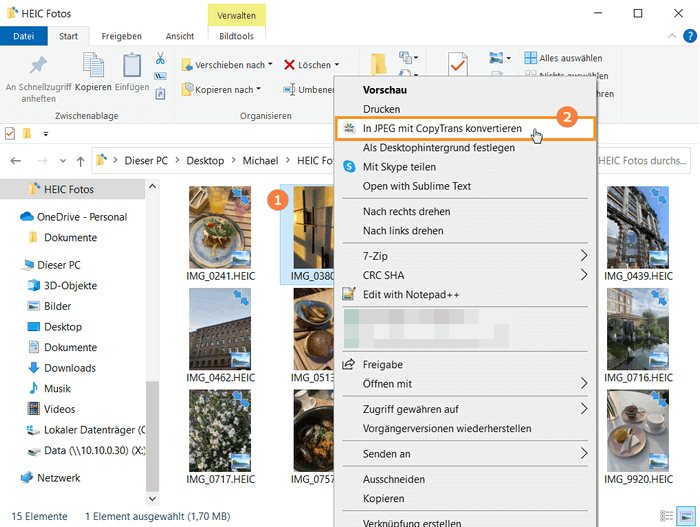Open Data network drive X: in the sidebar
Image resolution: width=700 pixels, height=527 pixels.
pyautogui.click(x=86, y=450)
